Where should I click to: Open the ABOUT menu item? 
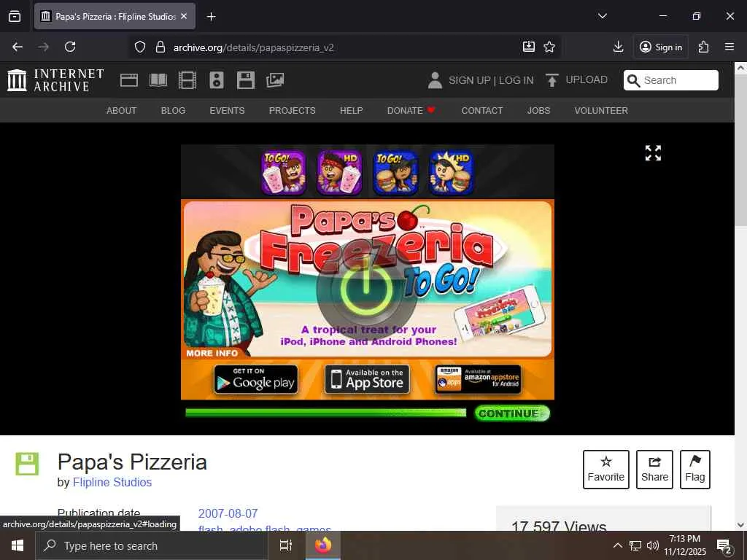(122, 111)
